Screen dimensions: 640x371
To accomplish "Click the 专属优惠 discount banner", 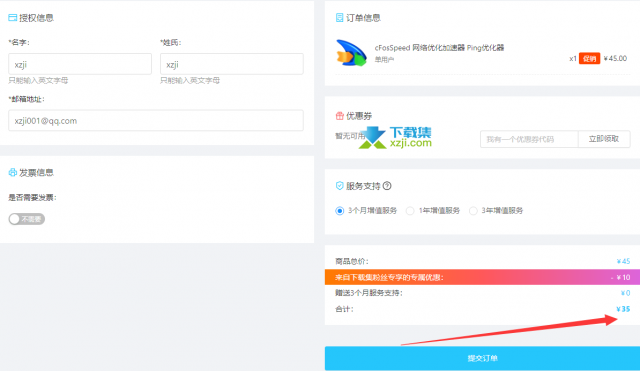I will coord(482,277).
